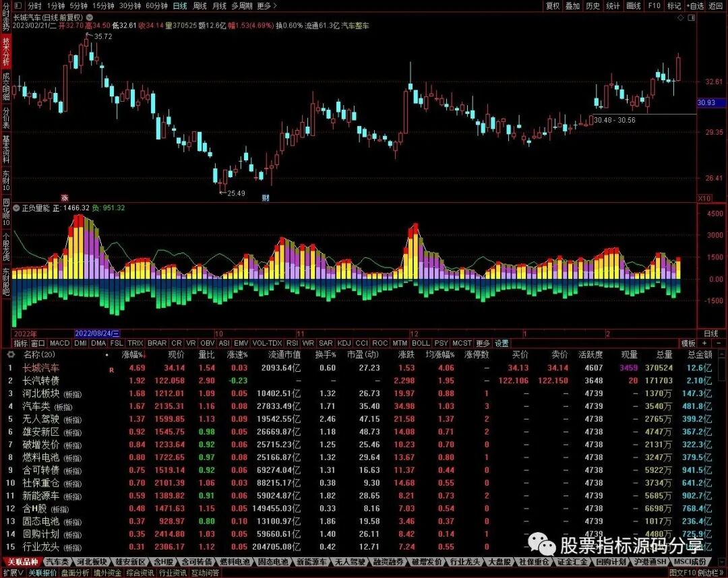Collapse the 正负量能 indicator toggle icon
Viewport: 728px width, 578px height.
[x=16, y=207]
